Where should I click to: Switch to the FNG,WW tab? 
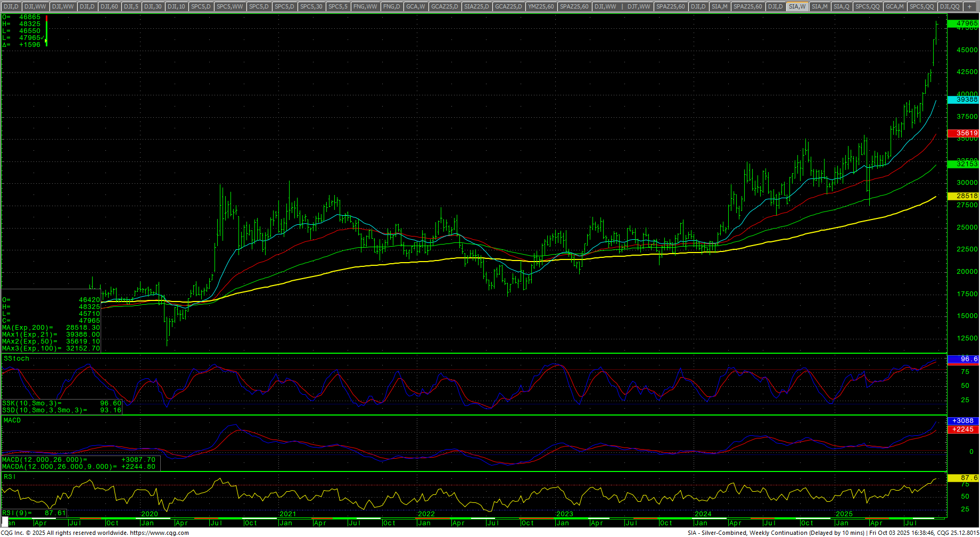tap(365, 6)
